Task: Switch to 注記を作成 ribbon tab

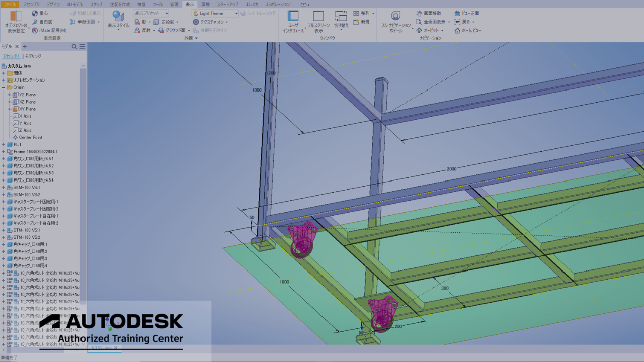Action: tap(120, 4)
